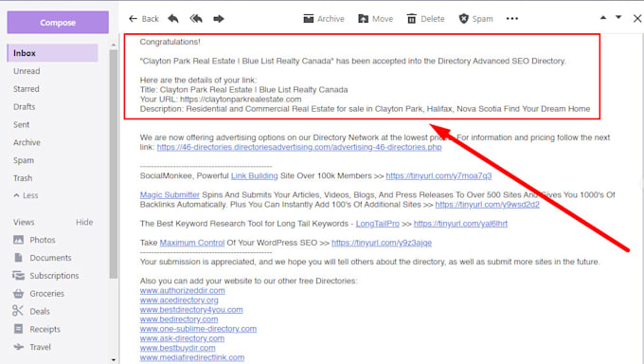Open the Groceries view
644x364 pixels.
click(39, 294)
